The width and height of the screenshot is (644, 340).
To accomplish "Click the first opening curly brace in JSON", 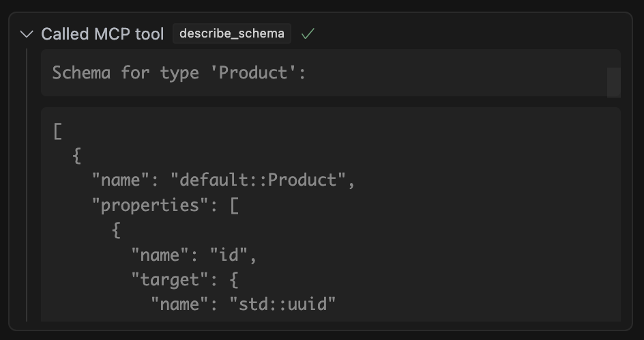I will point(77,156).
